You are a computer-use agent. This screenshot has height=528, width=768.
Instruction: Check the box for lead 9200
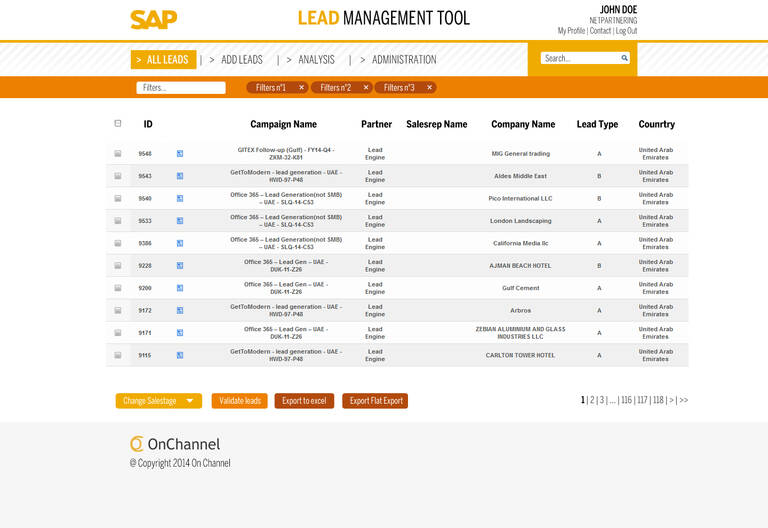118,288
